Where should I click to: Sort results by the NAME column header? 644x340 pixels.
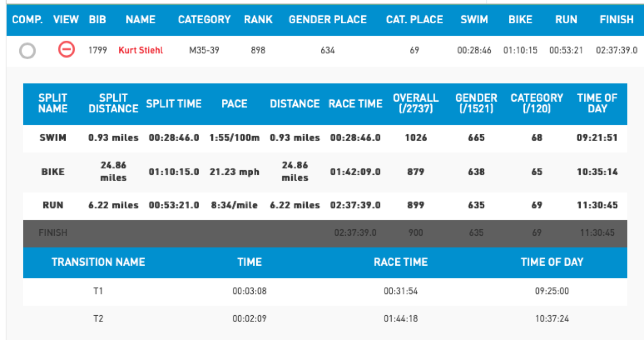[x=141, y=20]
